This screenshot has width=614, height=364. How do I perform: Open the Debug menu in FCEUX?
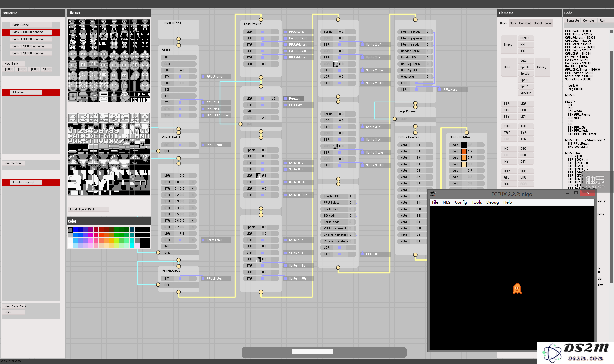coord(492,202)
